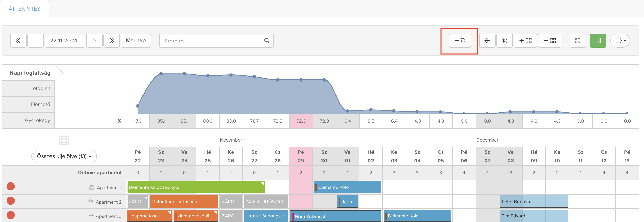Go to next day with right chevron
Viewport: 644px width, 222px height.
pos(94,41)
